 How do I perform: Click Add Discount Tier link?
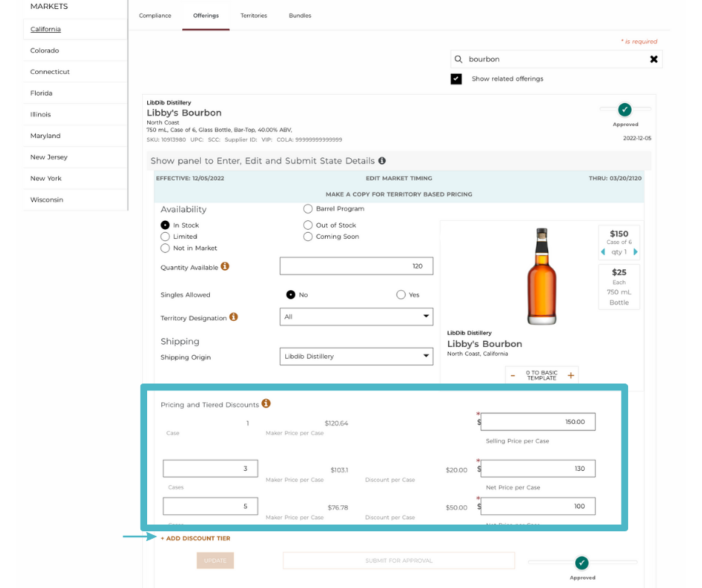(x=196, y=538)
